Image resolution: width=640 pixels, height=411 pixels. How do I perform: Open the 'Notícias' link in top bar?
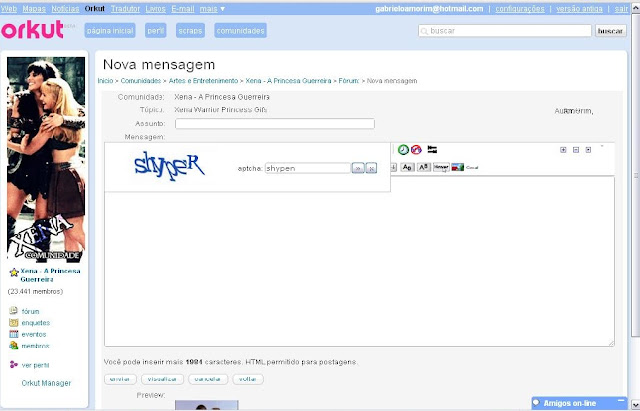tap(65, 9)
